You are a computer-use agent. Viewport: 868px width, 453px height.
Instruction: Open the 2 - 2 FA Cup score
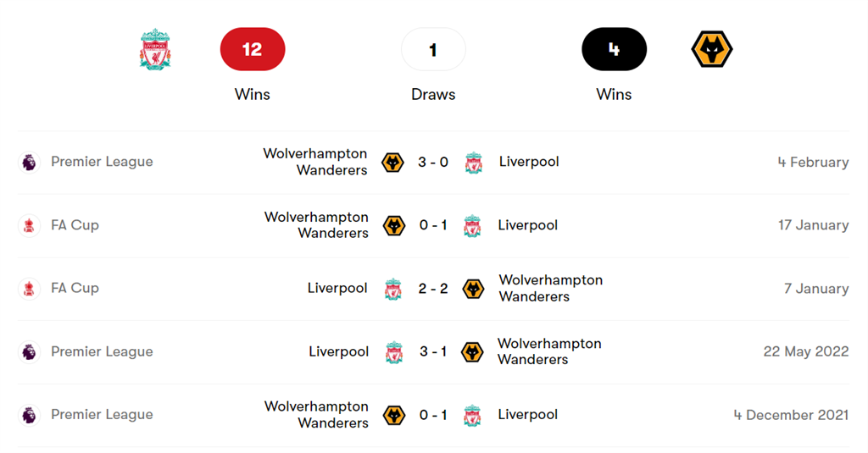click(x=433, y=289)
